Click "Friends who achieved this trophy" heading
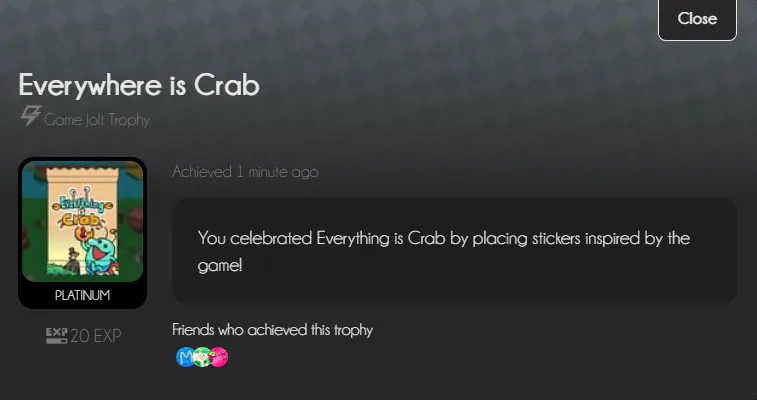Screen dimensions: 757x400 (272, 329)
